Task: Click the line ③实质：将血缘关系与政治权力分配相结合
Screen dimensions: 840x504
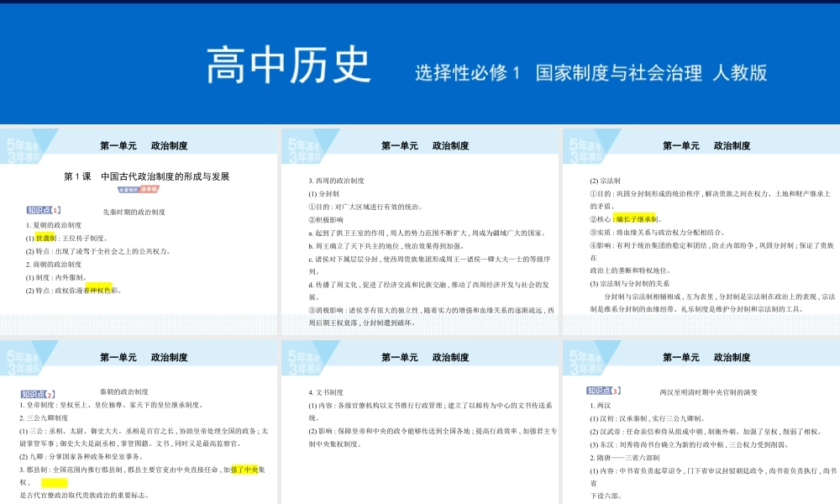Action: 658,233
